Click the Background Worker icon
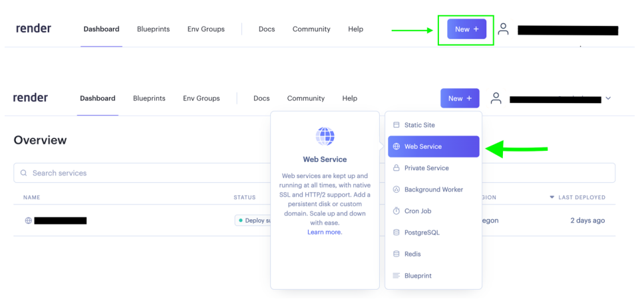 pos(396,189)
